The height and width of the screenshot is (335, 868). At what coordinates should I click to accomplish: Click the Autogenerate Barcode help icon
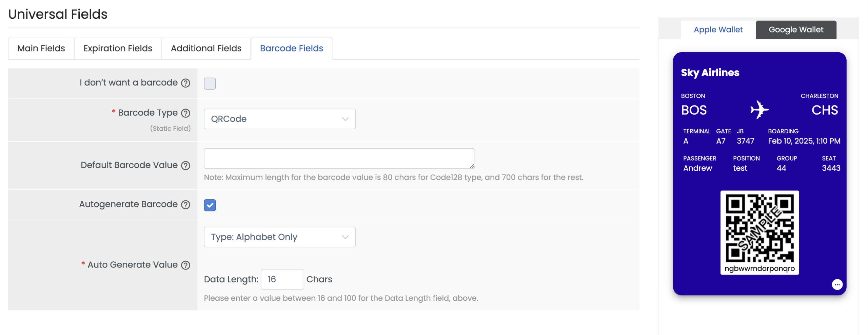[x=185, y=204]
